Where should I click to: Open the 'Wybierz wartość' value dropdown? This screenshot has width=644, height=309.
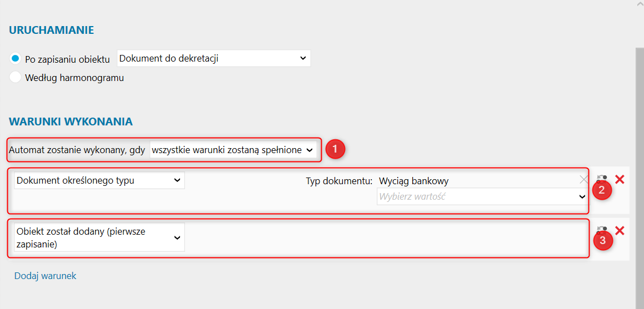point(482,196)
